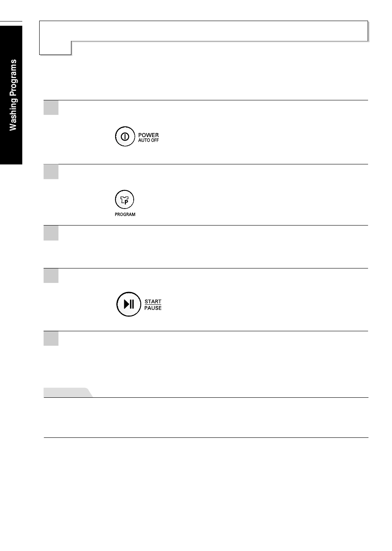Click the small lower-left notch of title box

[55, 48]
